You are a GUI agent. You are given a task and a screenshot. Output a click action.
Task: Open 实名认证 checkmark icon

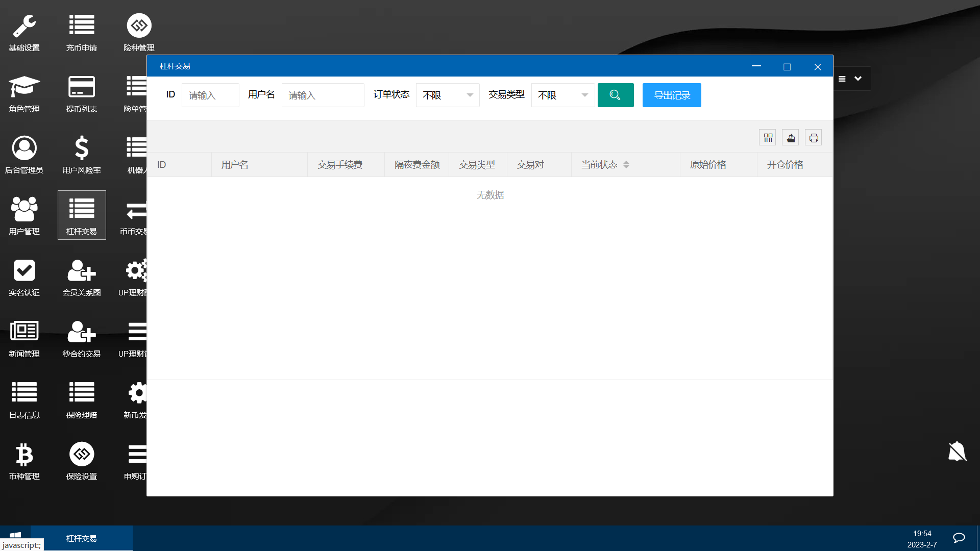click(24, 271)
